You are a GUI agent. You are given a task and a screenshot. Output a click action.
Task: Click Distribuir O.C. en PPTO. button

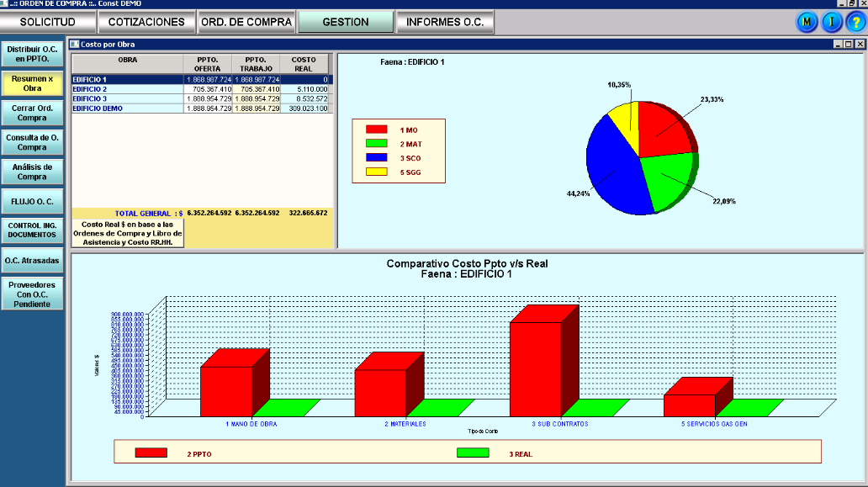pos(33,55)
